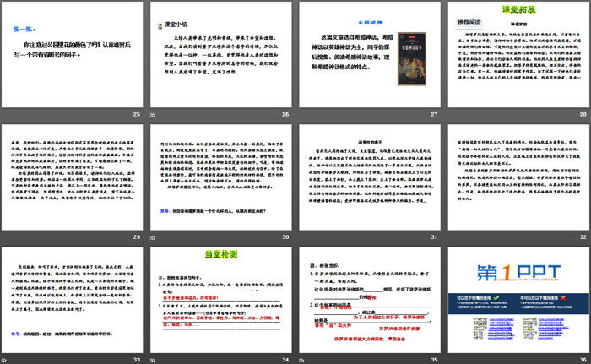Select slide 26 thumbnail titled 课堂小结
Image resolution: width=591 pixels, height=364 pixels.
point(221,55)
